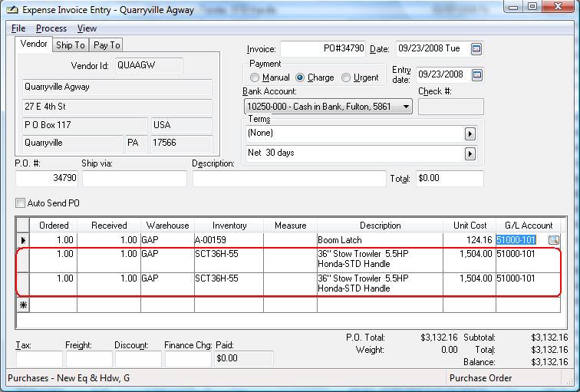Expand the Net 30 days terms arrow
Image resolution: width=580 pixels, height=392 pixels.
[470, 153]
